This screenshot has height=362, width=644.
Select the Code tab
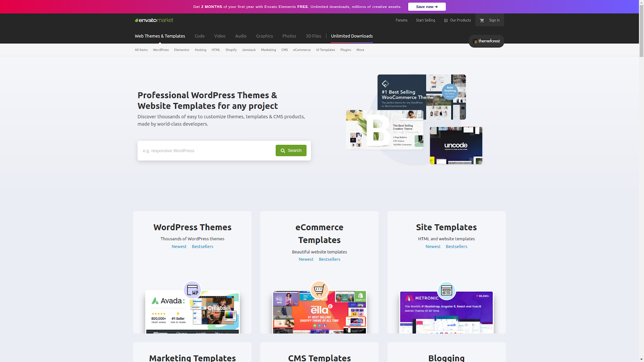pyautogui.click(x=200, y=36)
